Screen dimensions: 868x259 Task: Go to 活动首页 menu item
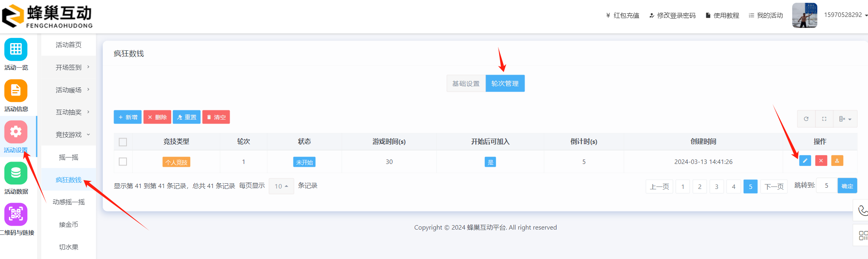[69, 45]
